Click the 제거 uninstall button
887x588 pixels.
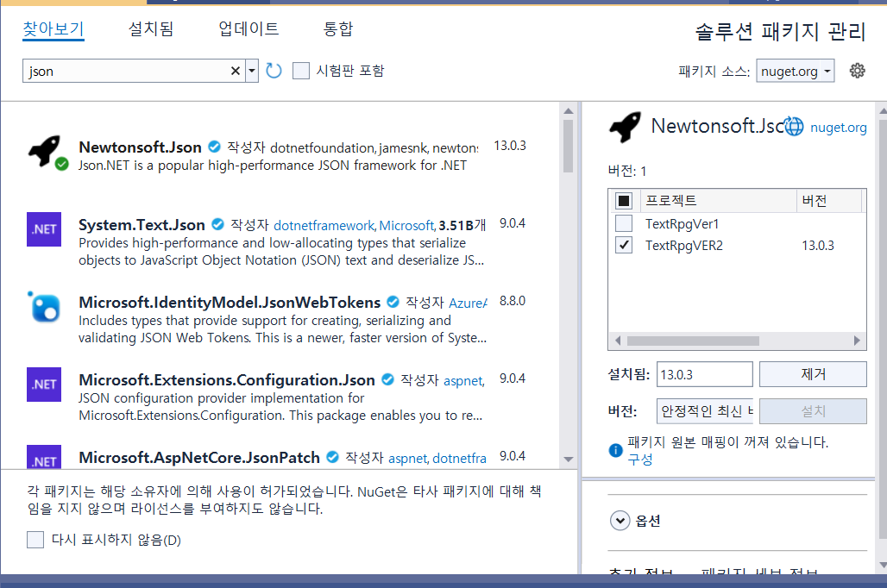tap(813, 374)
